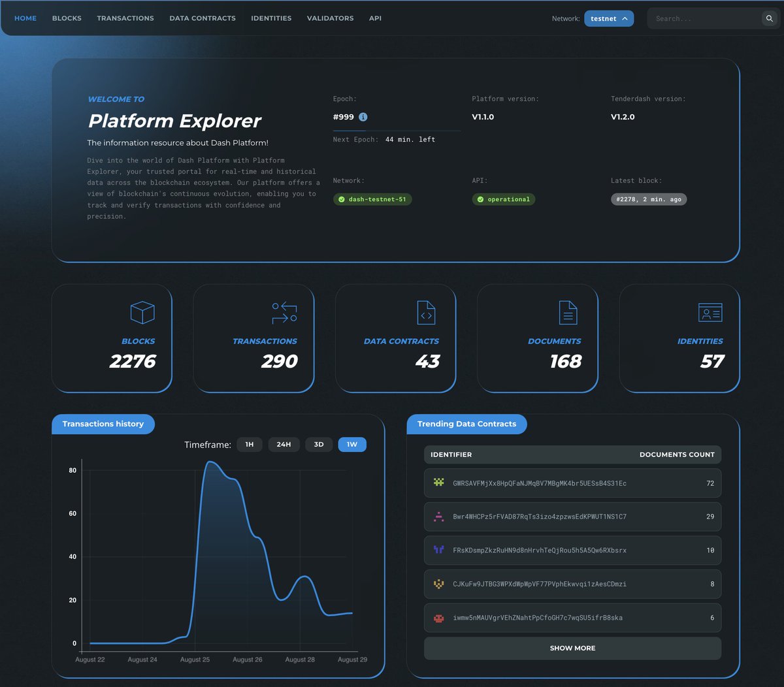The height and width of the screenshot is (687, 784).
Task: Click platform version V1.1.0
Action: (483, 117)
